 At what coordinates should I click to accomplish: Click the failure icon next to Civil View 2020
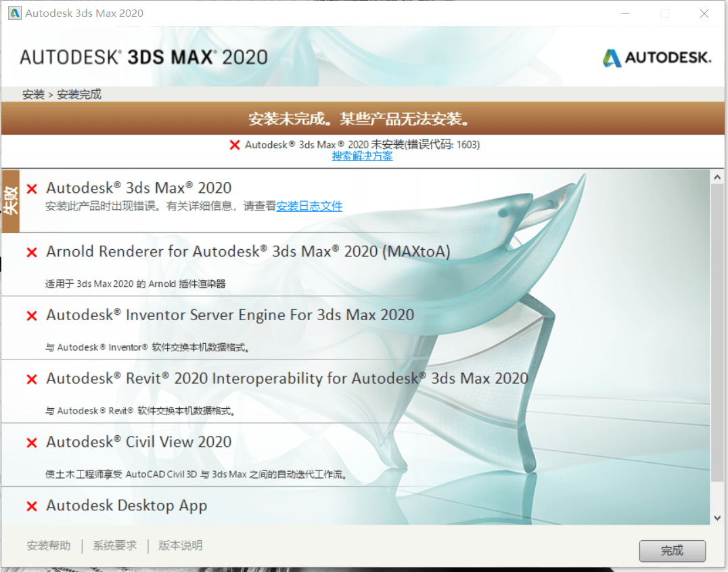32,443
